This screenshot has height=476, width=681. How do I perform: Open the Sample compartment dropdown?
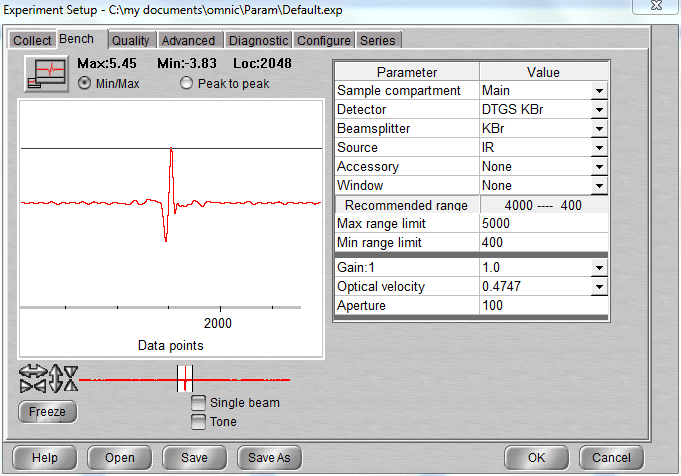[x=598, y=91]
